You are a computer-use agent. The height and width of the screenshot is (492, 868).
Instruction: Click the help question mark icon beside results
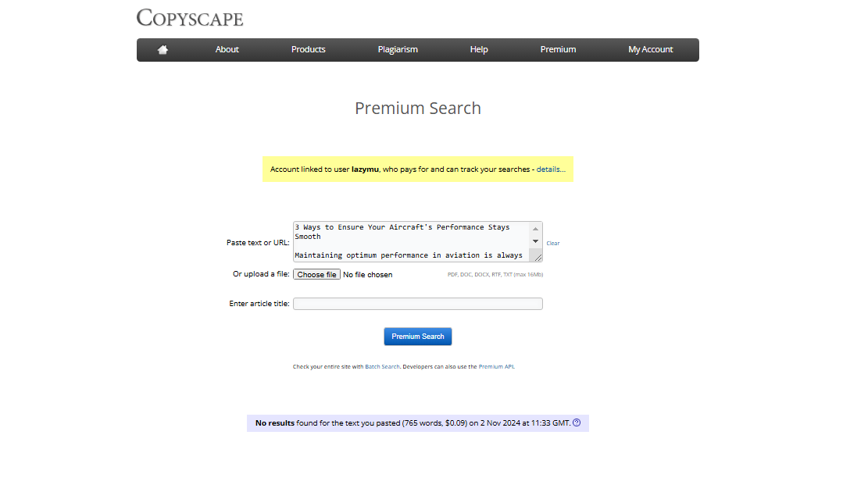pos(577,422)
